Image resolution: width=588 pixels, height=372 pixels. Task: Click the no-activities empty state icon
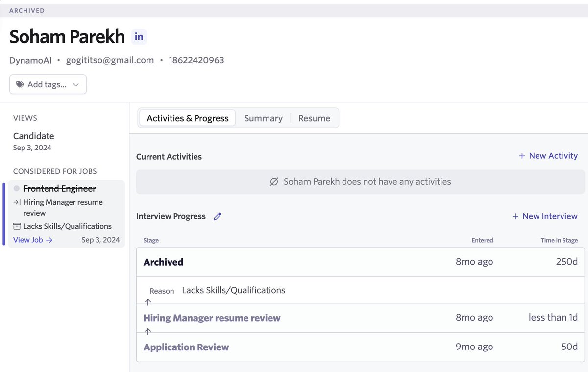274,182
